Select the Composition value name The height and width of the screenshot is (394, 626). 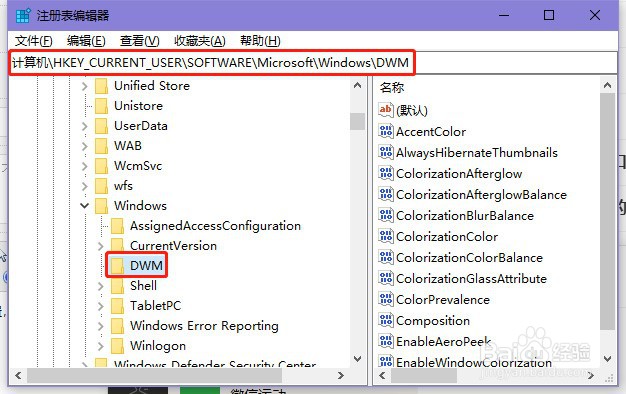[x=433, y=321]
